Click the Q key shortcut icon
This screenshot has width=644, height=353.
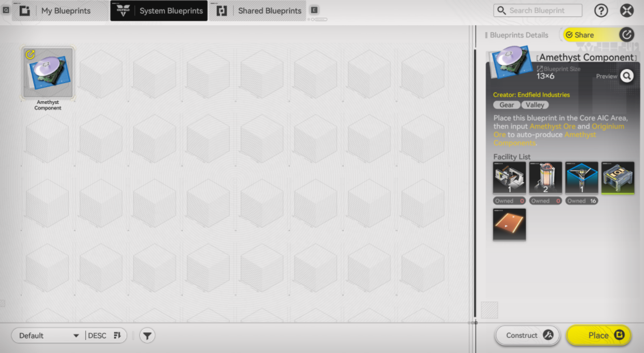point(6,10)
